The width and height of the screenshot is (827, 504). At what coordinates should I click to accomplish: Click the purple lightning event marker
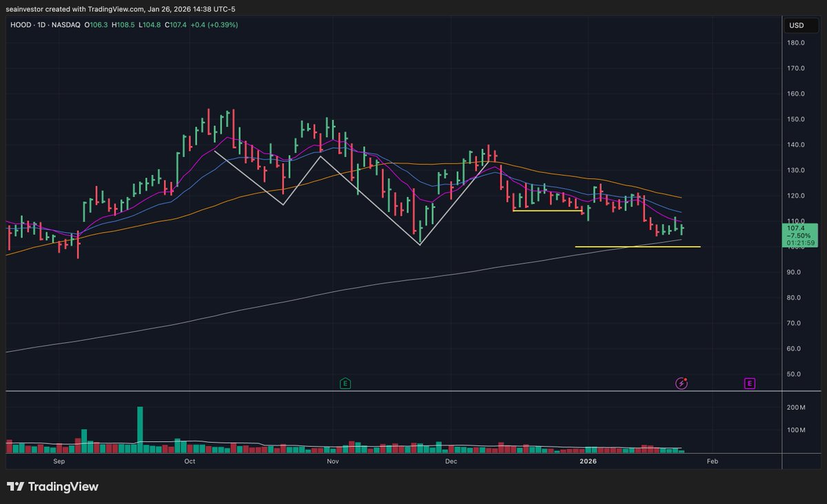pos(682,384)
